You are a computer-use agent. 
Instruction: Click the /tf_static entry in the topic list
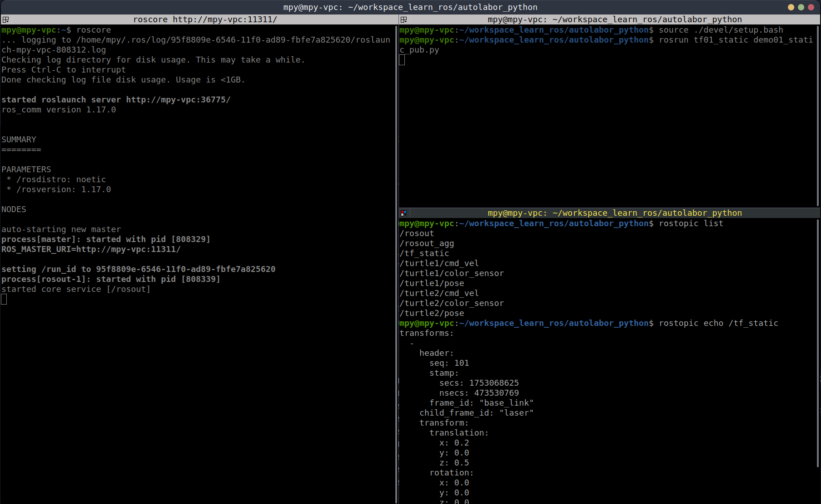[x=424, y=253]
